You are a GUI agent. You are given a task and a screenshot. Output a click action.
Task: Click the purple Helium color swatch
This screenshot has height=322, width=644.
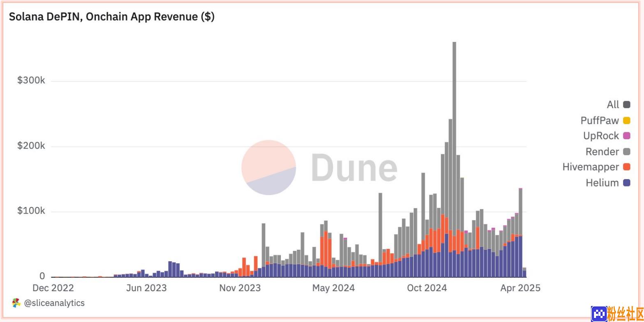(x=627, y=183)
